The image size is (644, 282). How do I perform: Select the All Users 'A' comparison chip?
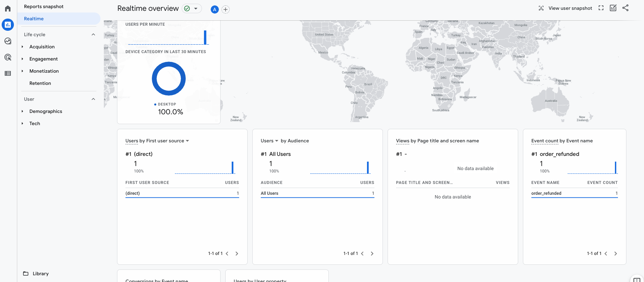(214, 9)
